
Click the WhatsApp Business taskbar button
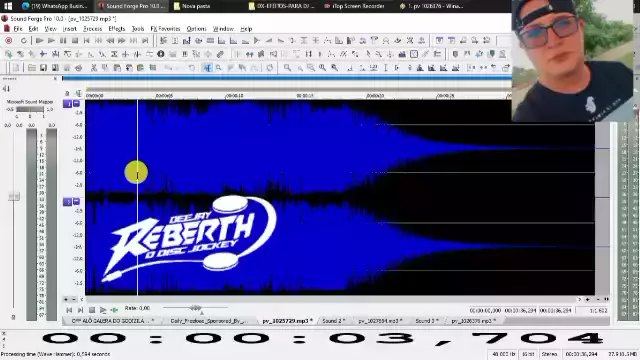(x=55, y=6)
